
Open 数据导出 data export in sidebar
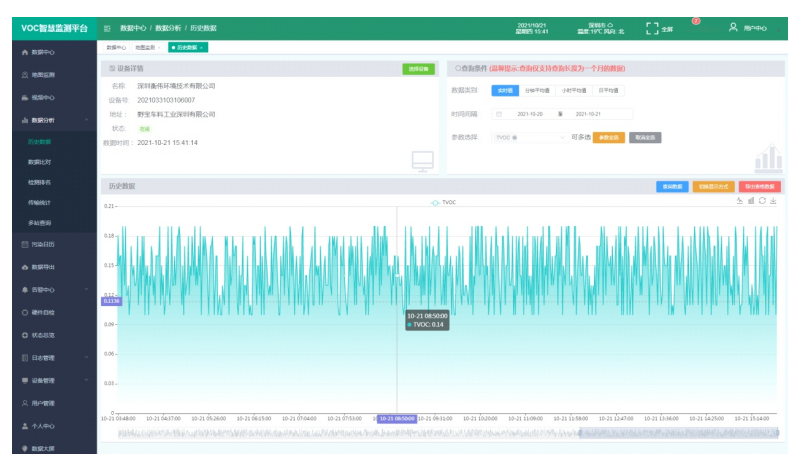click(54, 267)
